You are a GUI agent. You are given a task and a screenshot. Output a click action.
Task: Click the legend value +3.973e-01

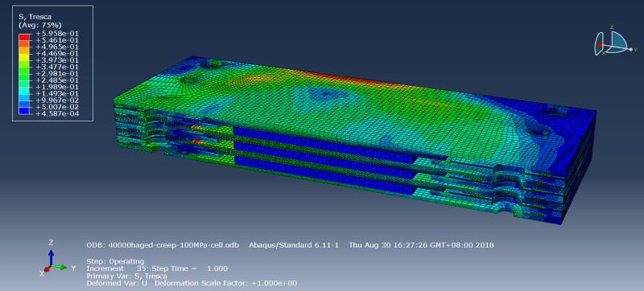(58, 59)
